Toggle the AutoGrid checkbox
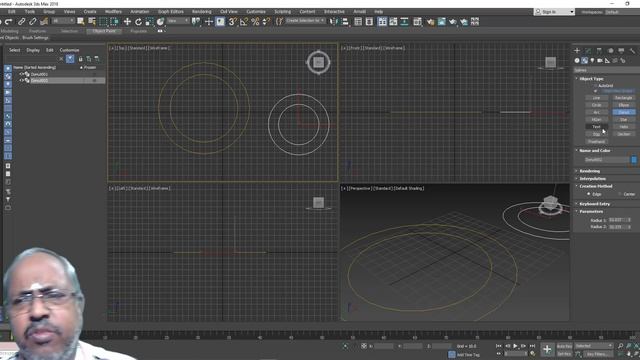The height and width of the screenshot is (360, 640). tap(596, 86)
